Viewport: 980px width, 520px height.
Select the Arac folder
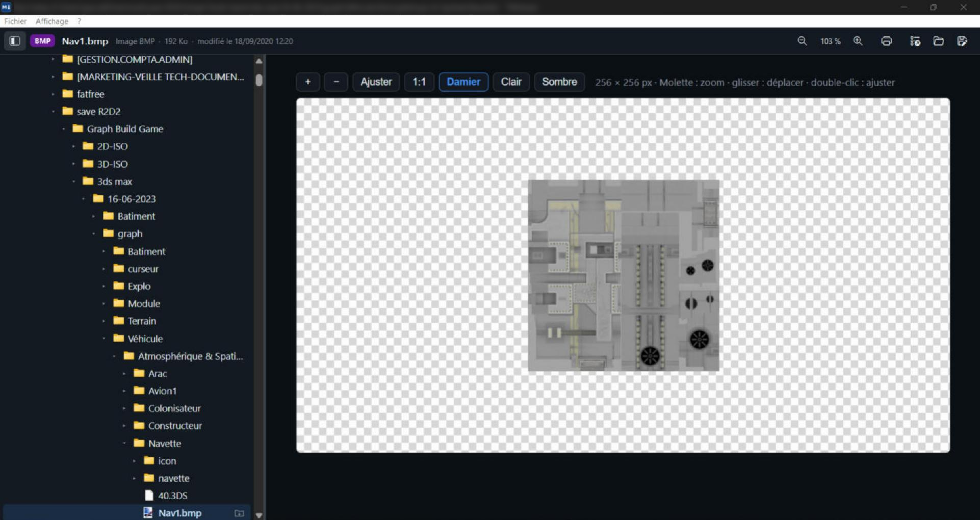click(x=157, y=373)
